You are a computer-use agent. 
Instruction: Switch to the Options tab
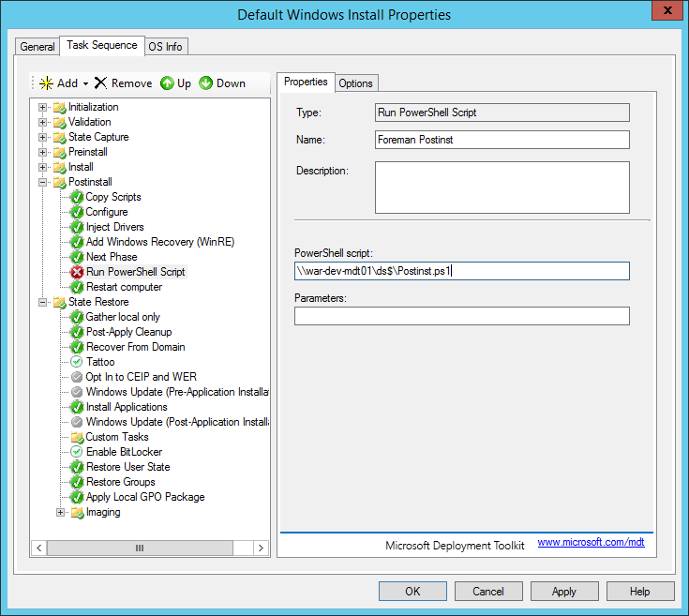[355, 83]
